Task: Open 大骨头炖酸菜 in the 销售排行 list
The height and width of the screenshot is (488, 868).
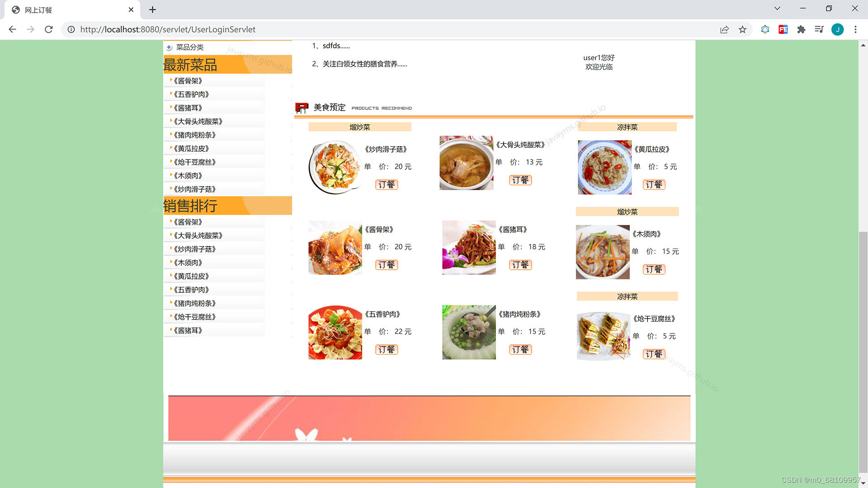Action: tap(198, 235)
